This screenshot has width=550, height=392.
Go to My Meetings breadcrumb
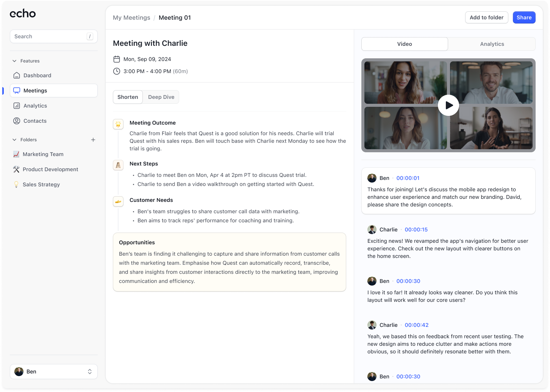(x=131, y=18)
